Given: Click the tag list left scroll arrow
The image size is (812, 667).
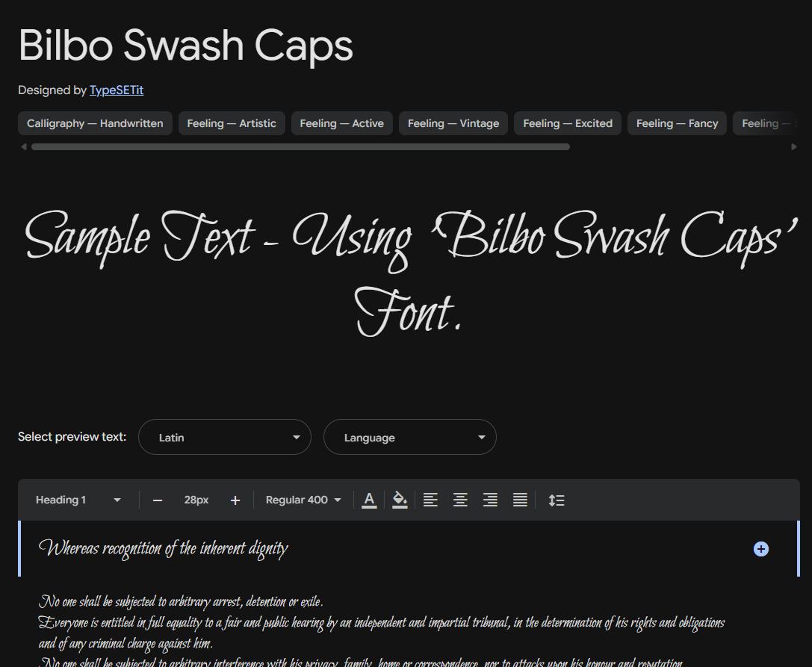Looking at the screenshot, I should pyautogui.click(x=23, y=147).
